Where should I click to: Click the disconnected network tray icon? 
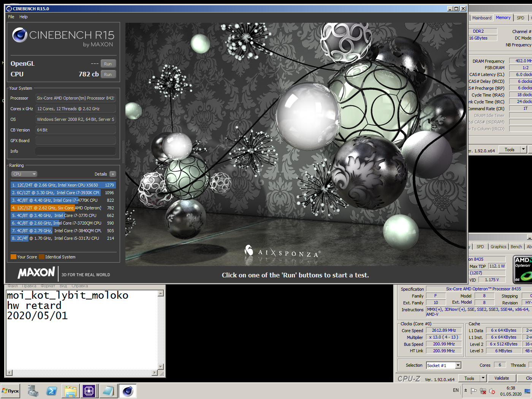[x=483, y=391]
